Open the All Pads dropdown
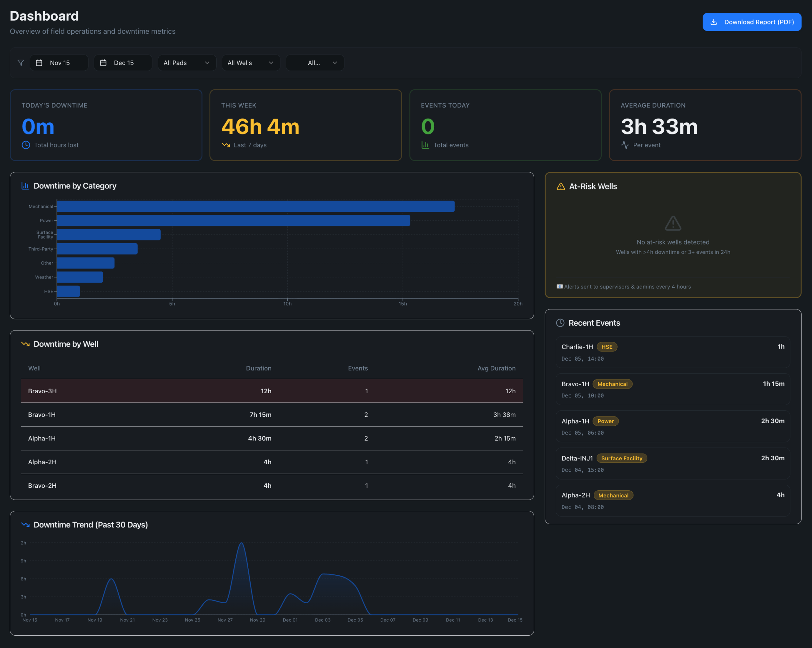 pos(187,63)
